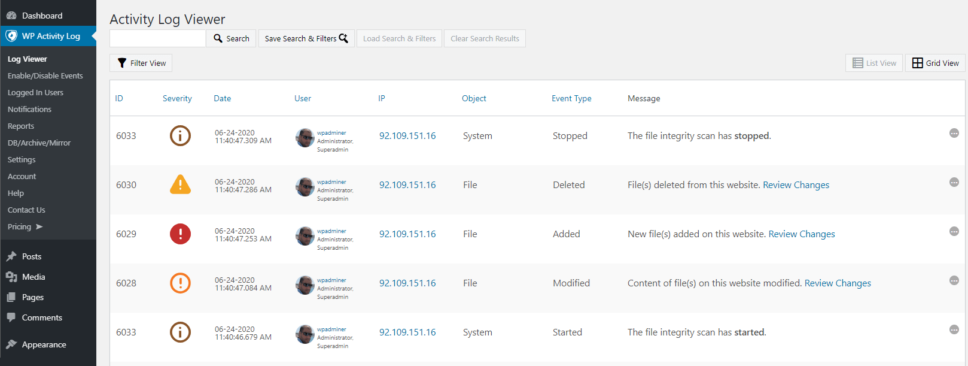Click wpadminer username on the Modified row
Image resolution: width=968 pixels, height=366 pixels.
(332, 280)
